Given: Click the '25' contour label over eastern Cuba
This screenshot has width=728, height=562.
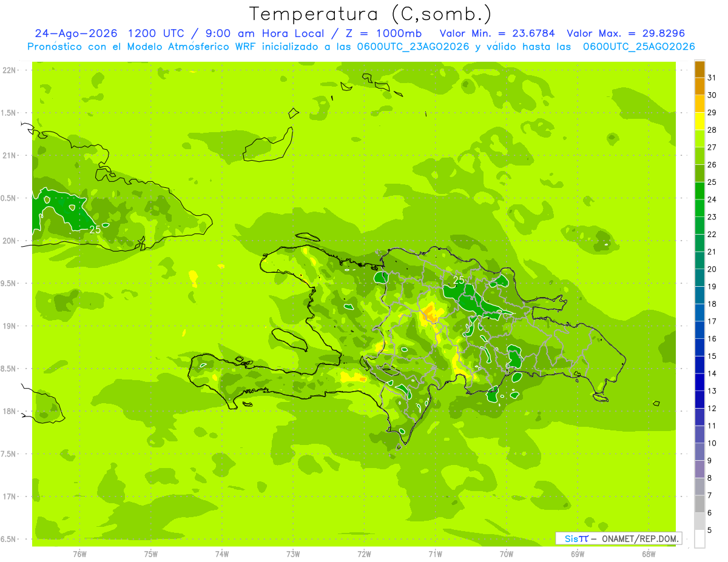Looking at the screenshot, I should coord(95,230).
